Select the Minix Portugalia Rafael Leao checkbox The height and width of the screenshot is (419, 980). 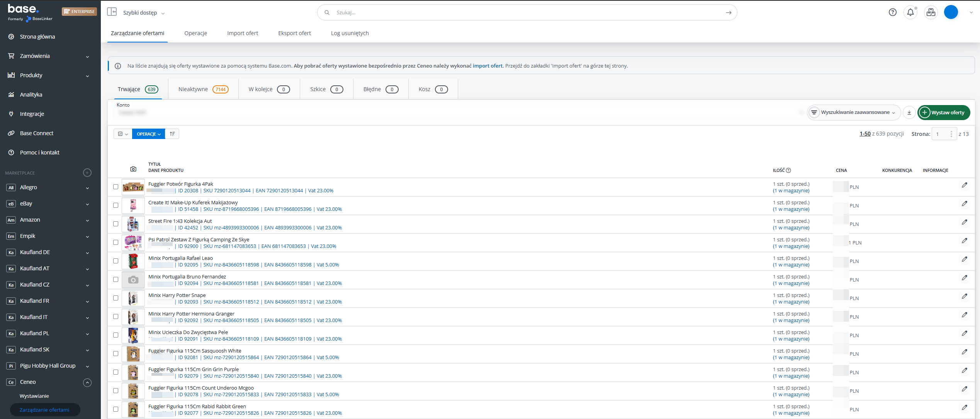pos(115,261)
